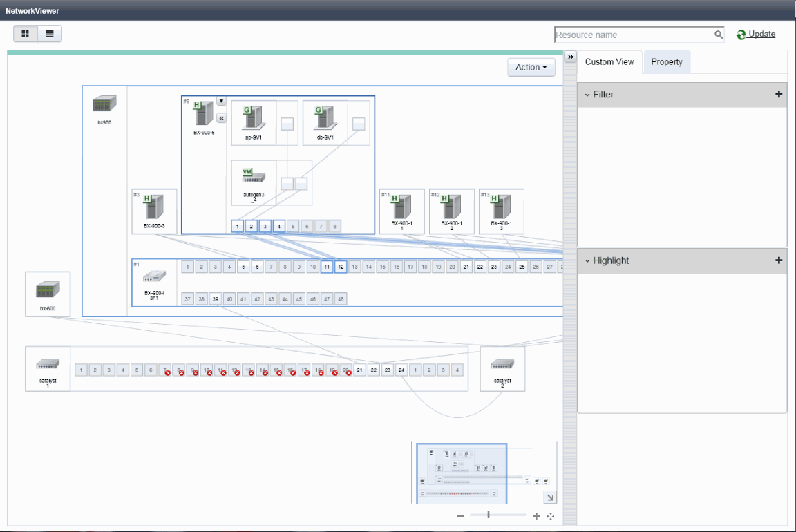The width and height of the screenshot is (796, 532).
Task: Click the BX-900-3 host server icon
Action: [154, 207]
